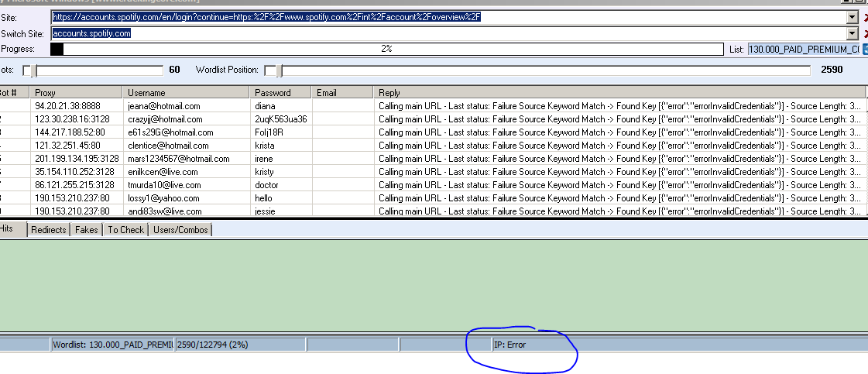Open the To Check tab
This screenshot has width=868, height=374.
pos(125,230)
